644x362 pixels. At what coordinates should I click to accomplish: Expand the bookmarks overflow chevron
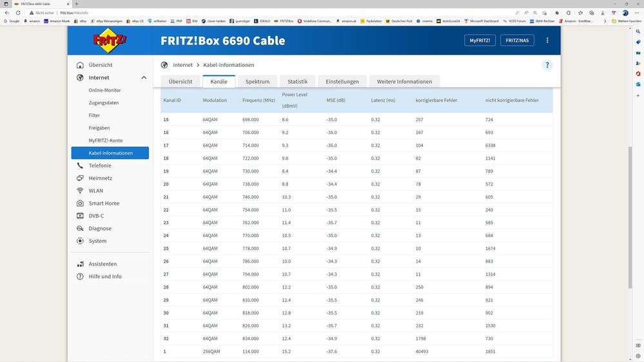click(x=605, y=21)
